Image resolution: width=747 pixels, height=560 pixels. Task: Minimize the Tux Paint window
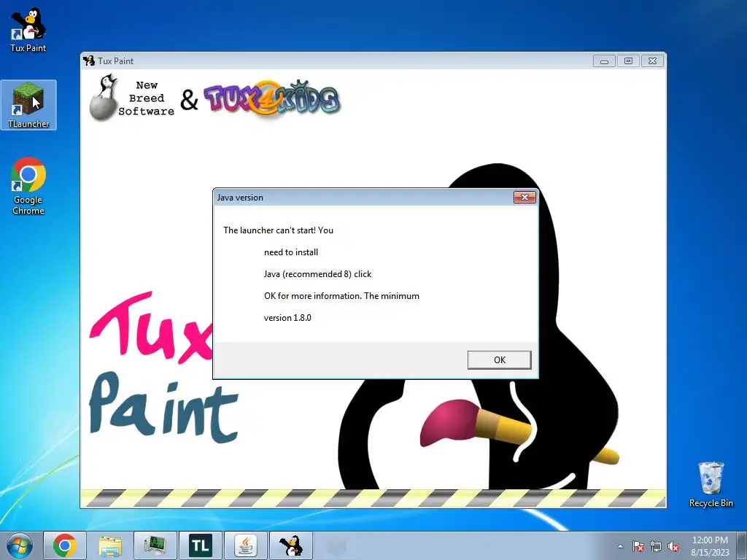604,61
